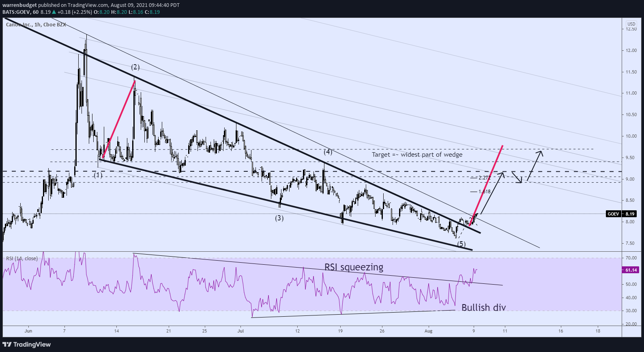
Task: Click the 14 date label on time axis
Action: click(x=116, y=331)
